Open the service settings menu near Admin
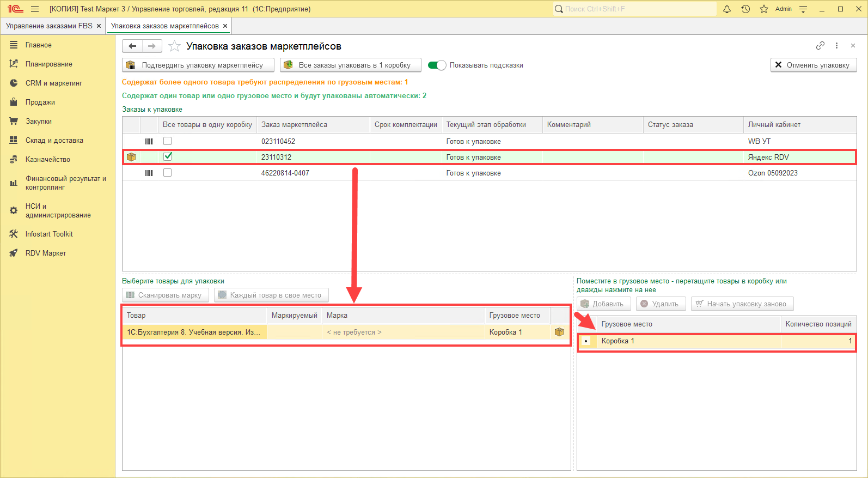 click(x=803, y=9)
